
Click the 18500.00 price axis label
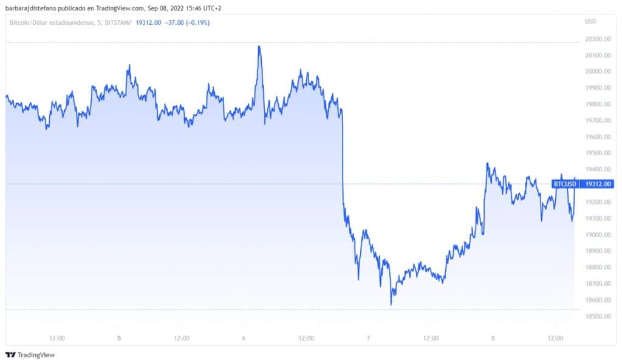[598, 316]
